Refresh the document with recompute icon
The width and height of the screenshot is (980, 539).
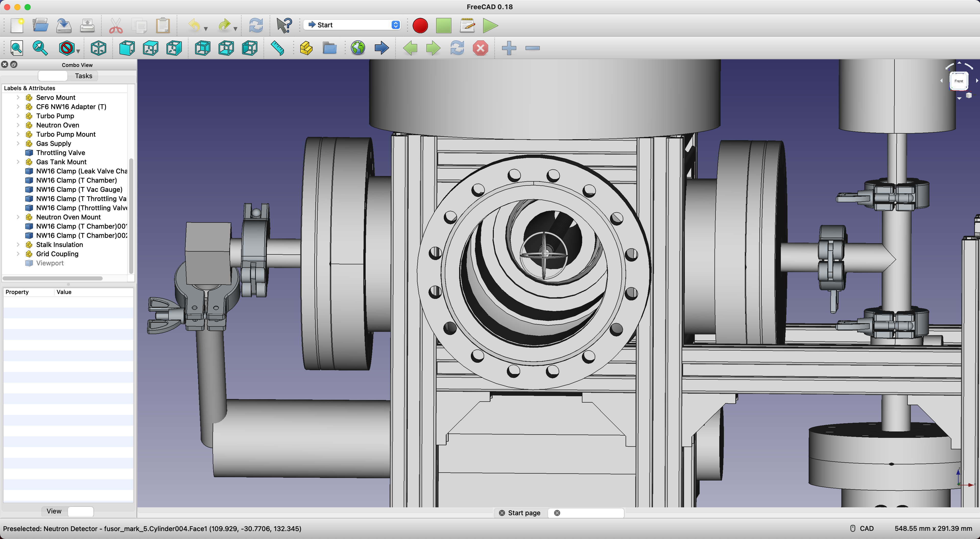[256, 25]
